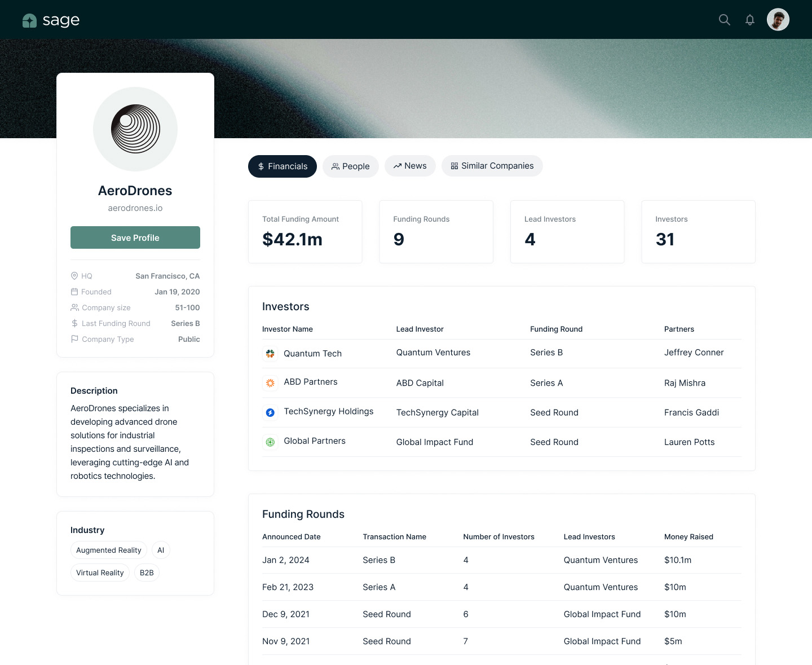Click the Lead Investors stat card
This screenshot has height=665, width=812.
(x=567, y=232)
